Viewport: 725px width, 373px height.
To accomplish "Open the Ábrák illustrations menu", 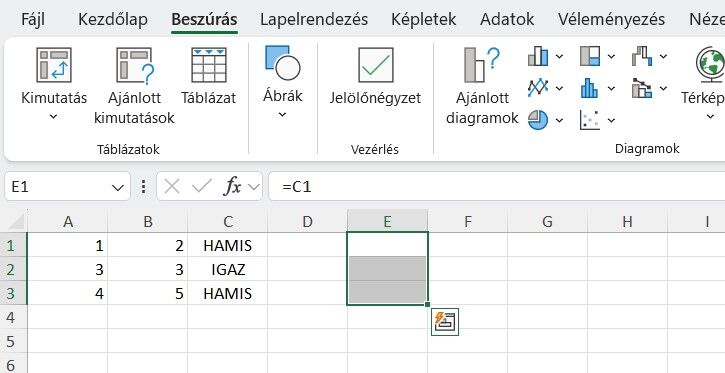I will [x=283, y=82].
